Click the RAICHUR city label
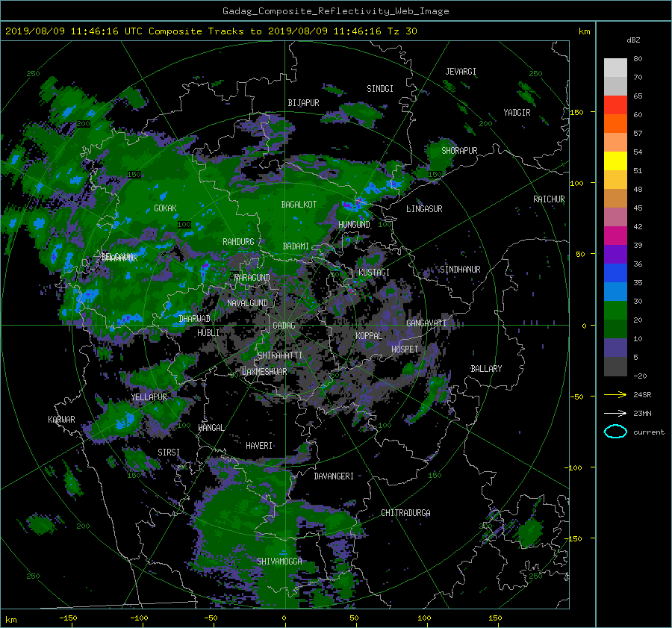The width and height of the screenshot is (672, 628). coord(549,199)
